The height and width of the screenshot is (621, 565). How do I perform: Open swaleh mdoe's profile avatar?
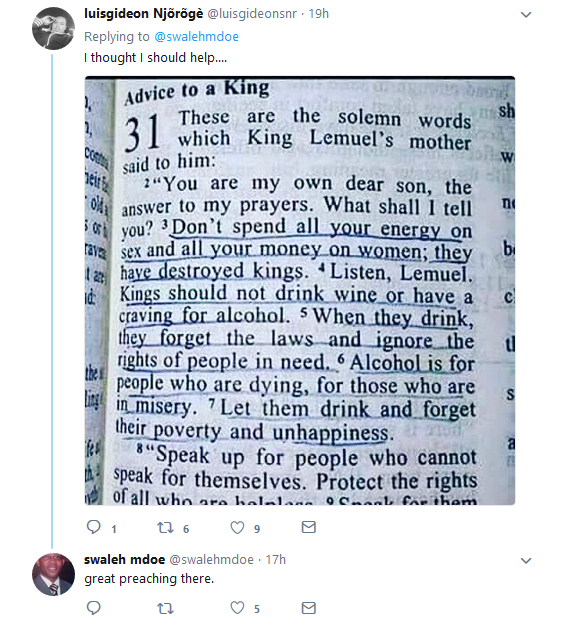(53, 575)
